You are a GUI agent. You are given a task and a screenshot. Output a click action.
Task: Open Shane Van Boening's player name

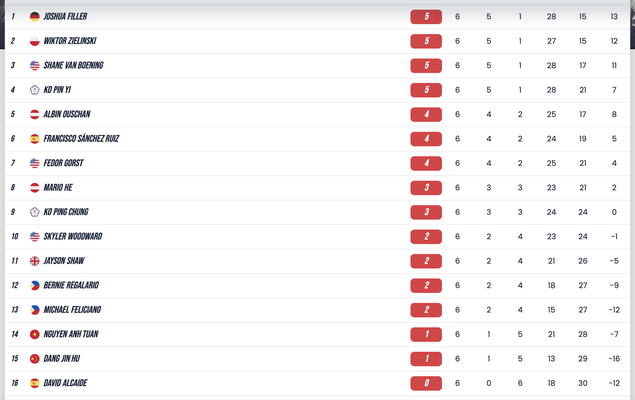73,66
